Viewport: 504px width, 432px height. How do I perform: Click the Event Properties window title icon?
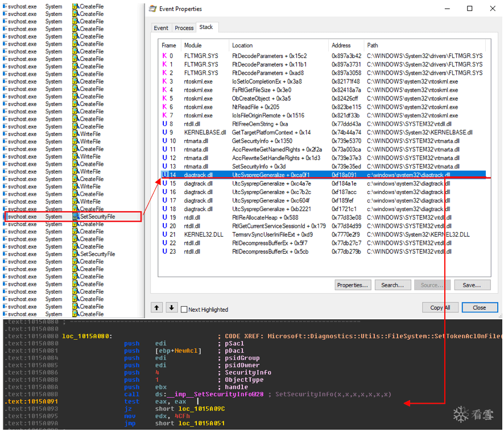pyautogui.click(x=152, y=9)
